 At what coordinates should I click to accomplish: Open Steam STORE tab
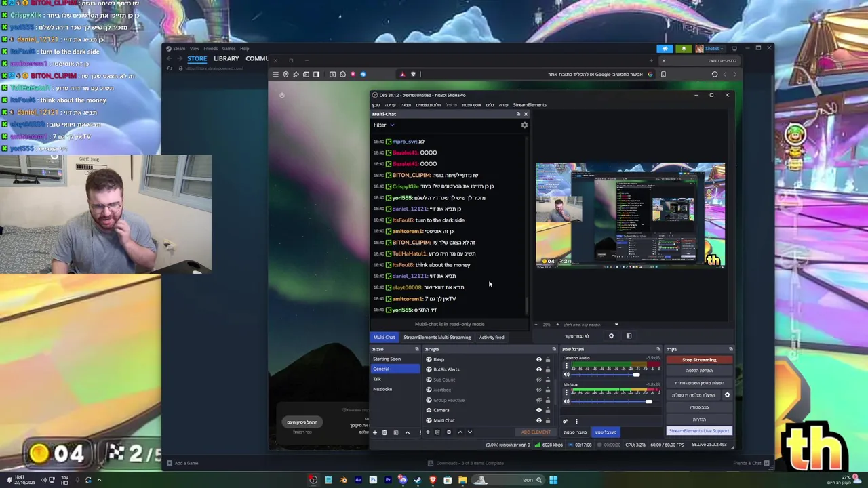click(x=197, y=59)
